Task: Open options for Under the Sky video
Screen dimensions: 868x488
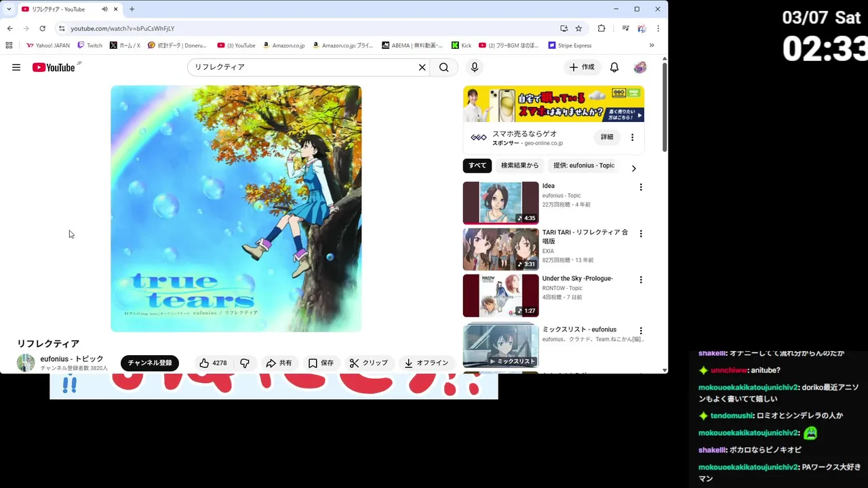Action: (640, 280)
